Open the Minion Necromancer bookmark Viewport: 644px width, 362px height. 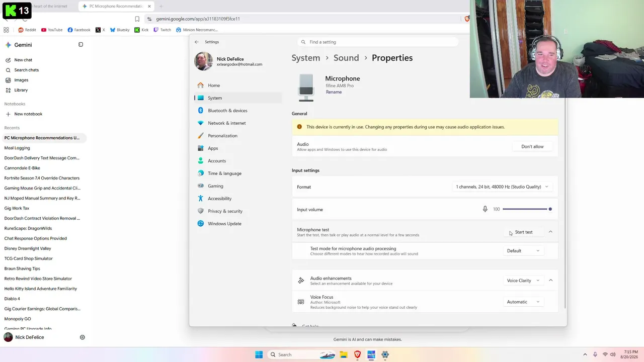tap(197, 30)
